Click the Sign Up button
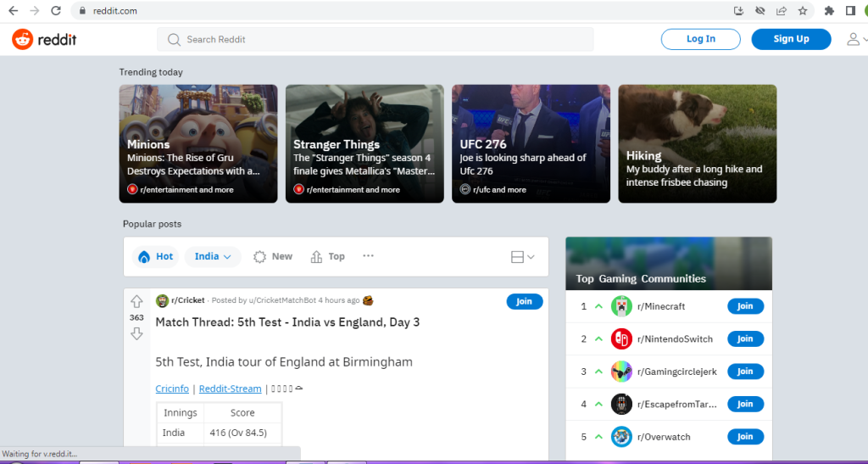868x464 pixels. coord(791,39)
